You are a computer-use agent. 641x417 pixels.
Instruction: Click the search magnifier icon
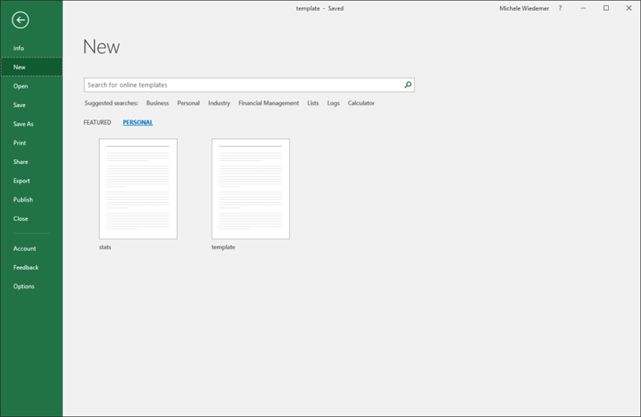[x=408, y=85]
